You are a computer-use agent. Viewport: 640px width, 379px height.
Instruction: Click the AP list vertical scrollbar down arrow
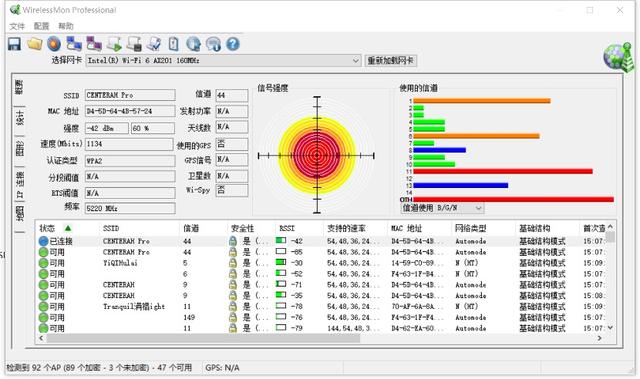point(610,328)
